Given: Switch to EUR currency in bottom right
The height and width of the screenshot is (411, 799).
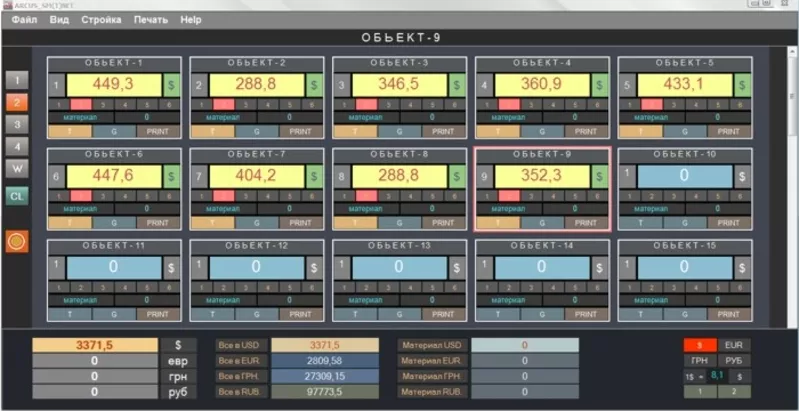Looking at the screenshot, I should coord(734,345).
